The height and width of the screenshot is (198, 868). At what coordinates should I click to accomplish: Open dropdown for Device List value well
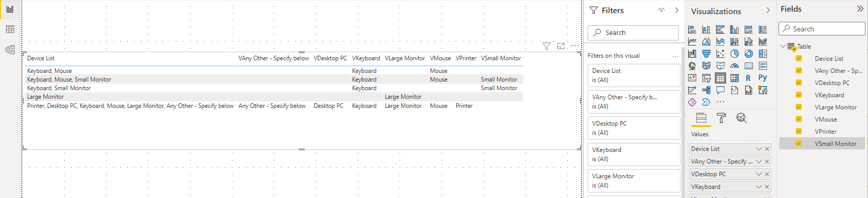coord(759,149)
